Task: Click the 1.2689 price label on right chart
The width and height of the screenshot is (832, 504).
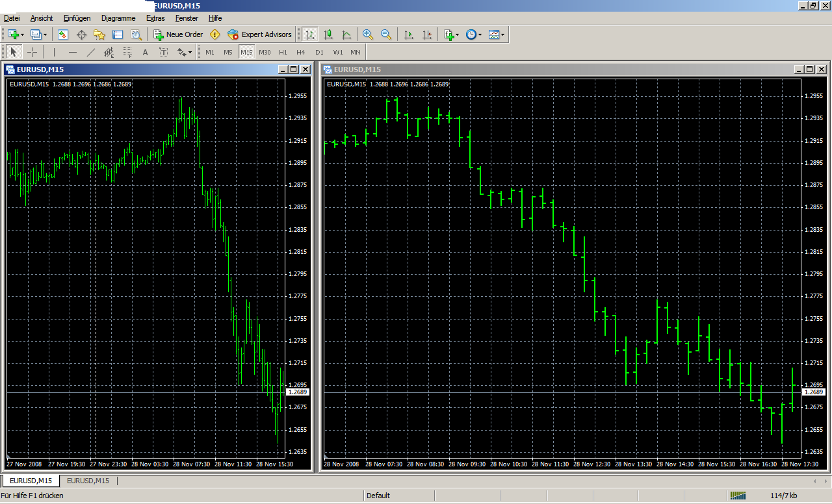Action: click(x=814, y=392)
